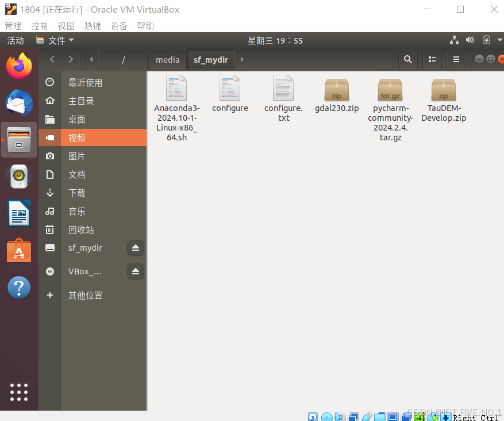Viewport: 504px width, 421px height.
Task: Open Rhythmbox music player from dock
Action: click(x=19, y=176)
